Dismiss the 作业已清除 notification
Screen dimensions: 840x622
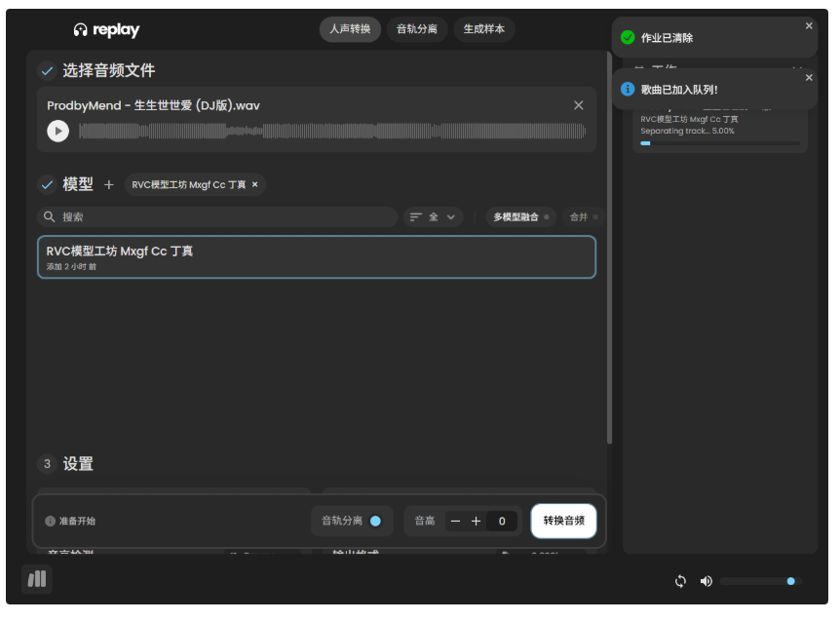[809, 25]
